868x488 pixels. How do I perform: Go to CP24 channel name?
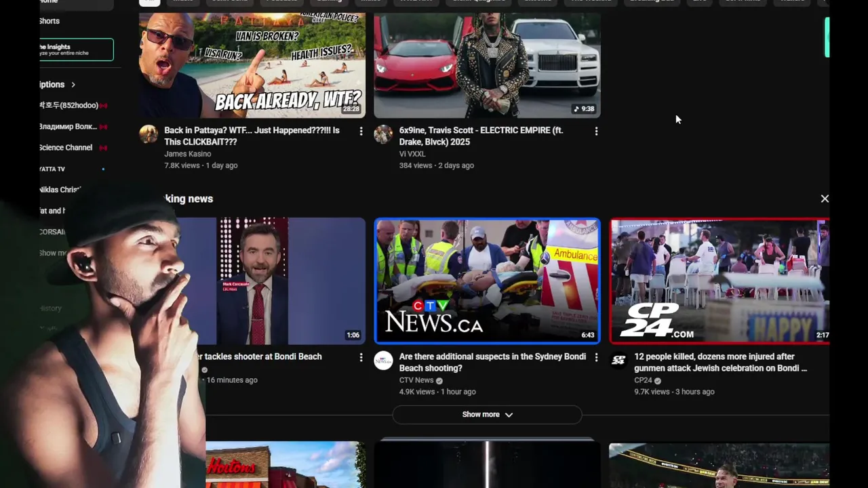pyautogui.click(x=643, y=380)
